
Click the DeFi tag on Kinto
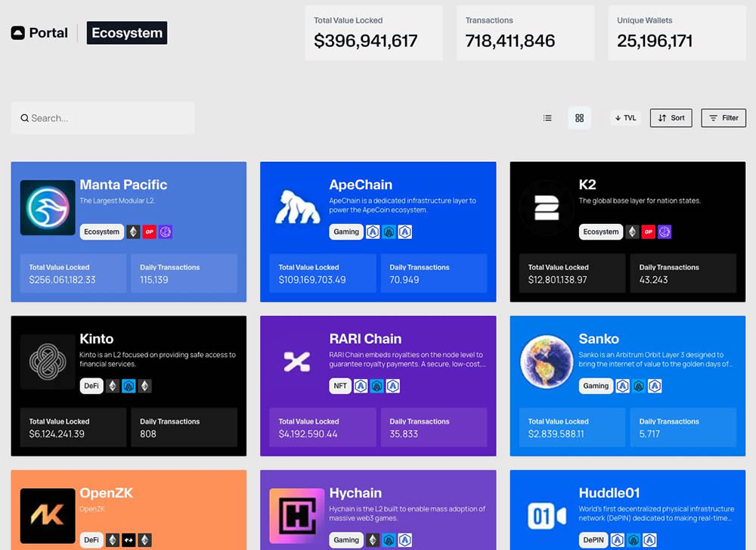click(91, 386)
